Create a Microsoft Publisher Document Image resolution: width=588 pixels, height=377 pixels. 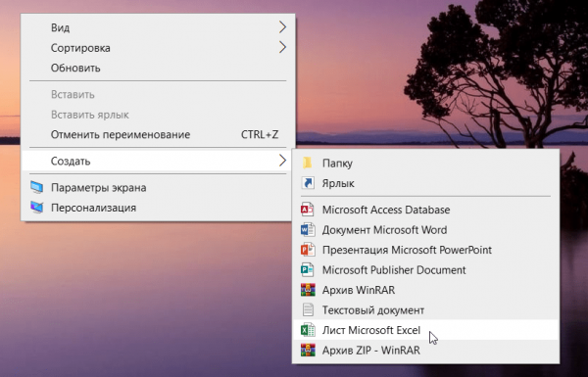[425, 270]
